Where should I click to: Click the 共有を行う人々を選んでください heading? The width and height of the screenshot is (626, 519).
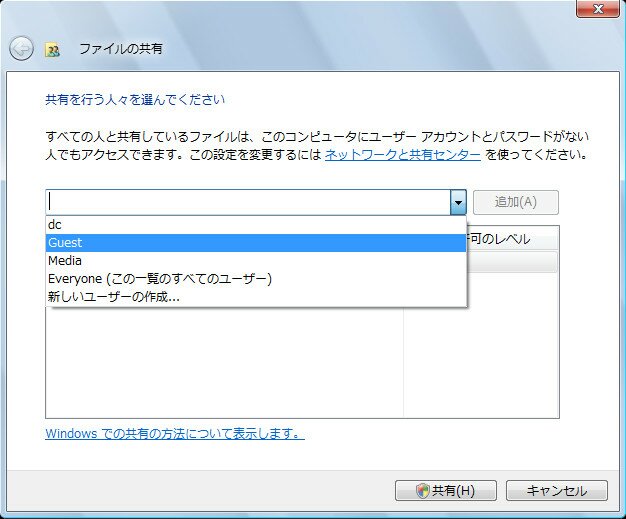(x=135, y=100)
